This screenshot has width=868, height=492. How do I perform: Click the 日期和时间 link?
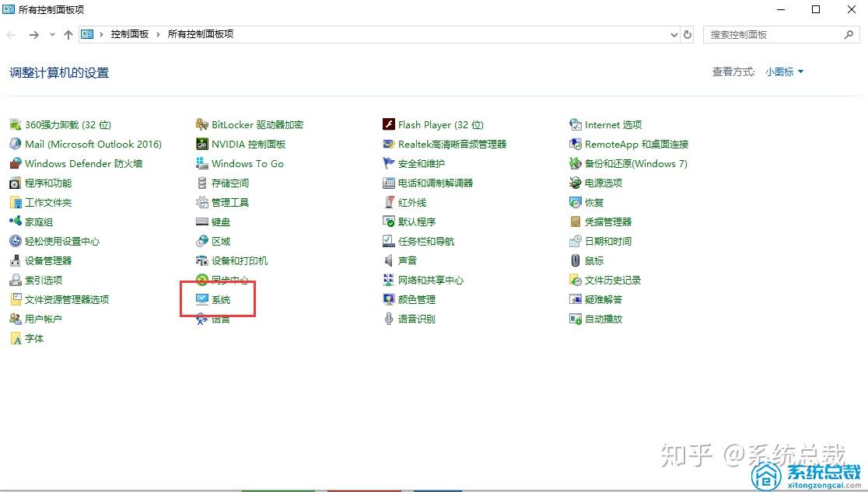coord(607,241)
